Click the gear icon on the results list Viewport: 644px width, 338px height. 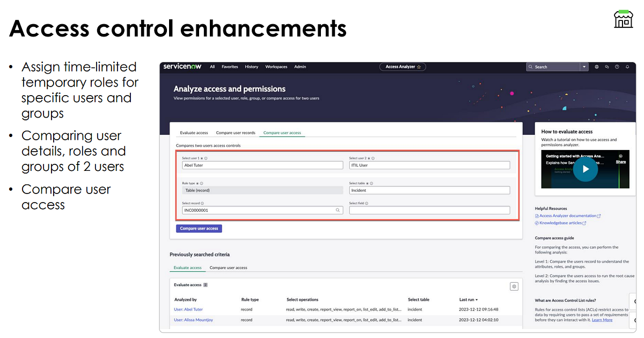click(514, 286)
